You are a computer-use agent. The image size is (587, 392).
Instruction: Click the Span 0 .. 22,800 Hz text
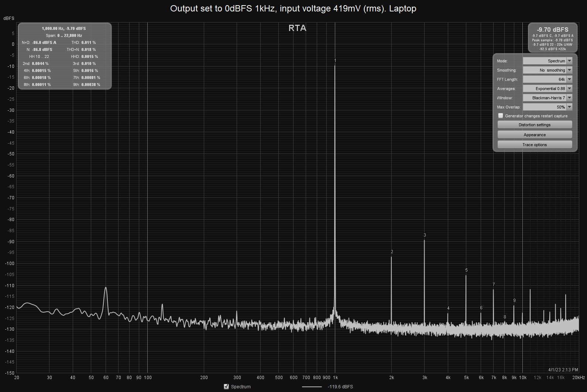[x=64, y=35]
